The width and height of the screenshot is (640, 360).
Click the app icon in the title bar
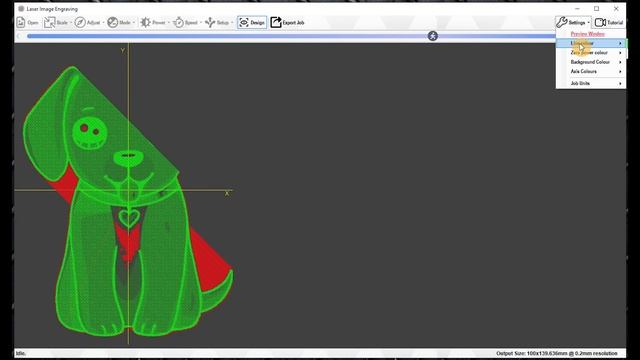click(x=21, y=9)
